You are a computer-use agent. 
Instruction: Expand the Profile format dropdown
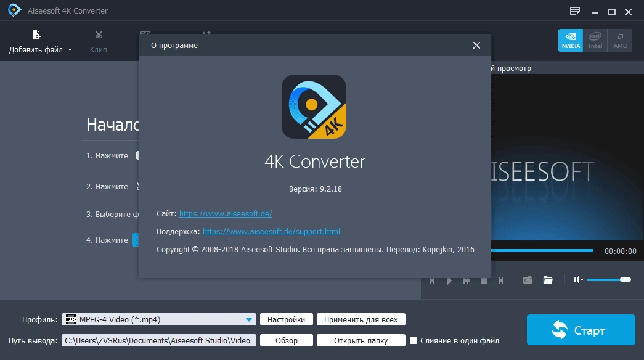249,320
